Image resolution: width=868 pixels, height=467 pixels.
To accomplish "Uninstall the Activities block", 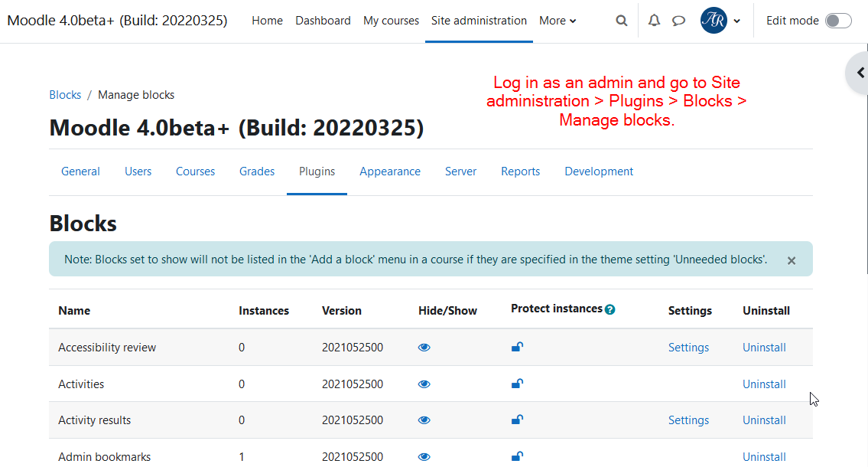I will click(764, 384).
